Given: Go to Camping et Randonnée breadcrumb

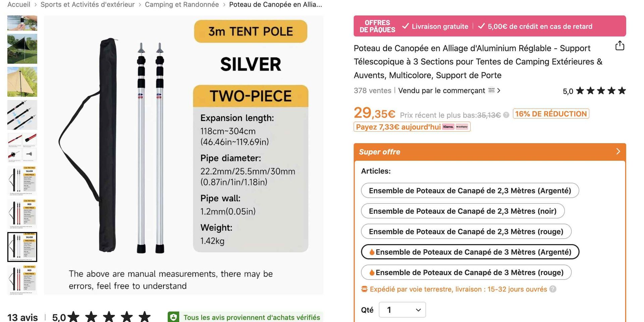Looking at the screenshot, I should [x=182, y=5].
